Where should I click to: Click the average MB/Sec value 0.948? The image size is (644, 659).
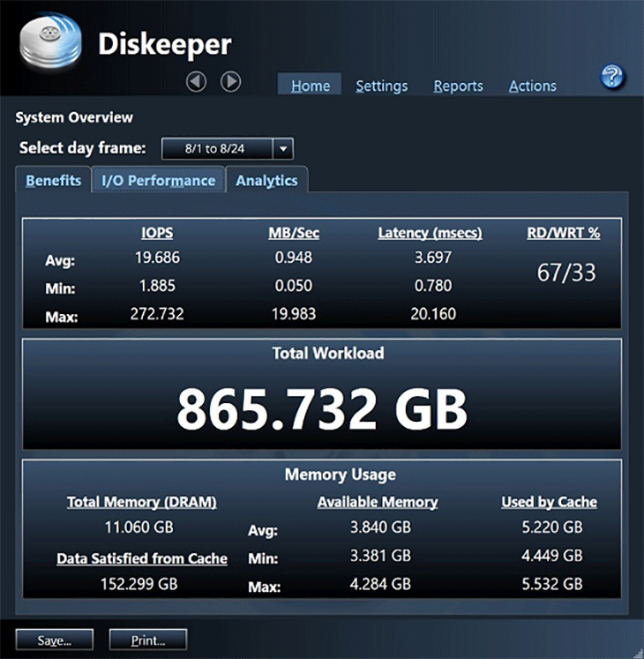294,258
